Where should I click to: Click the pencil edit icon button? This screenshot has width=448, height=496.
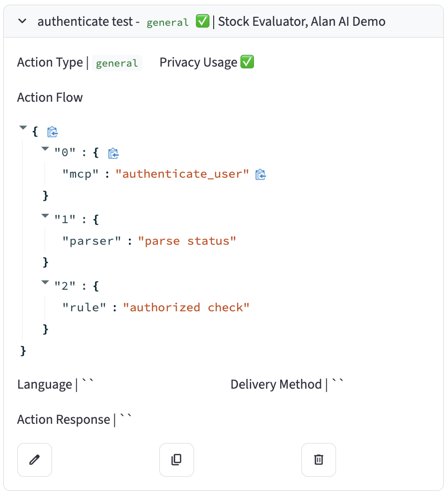35,459
